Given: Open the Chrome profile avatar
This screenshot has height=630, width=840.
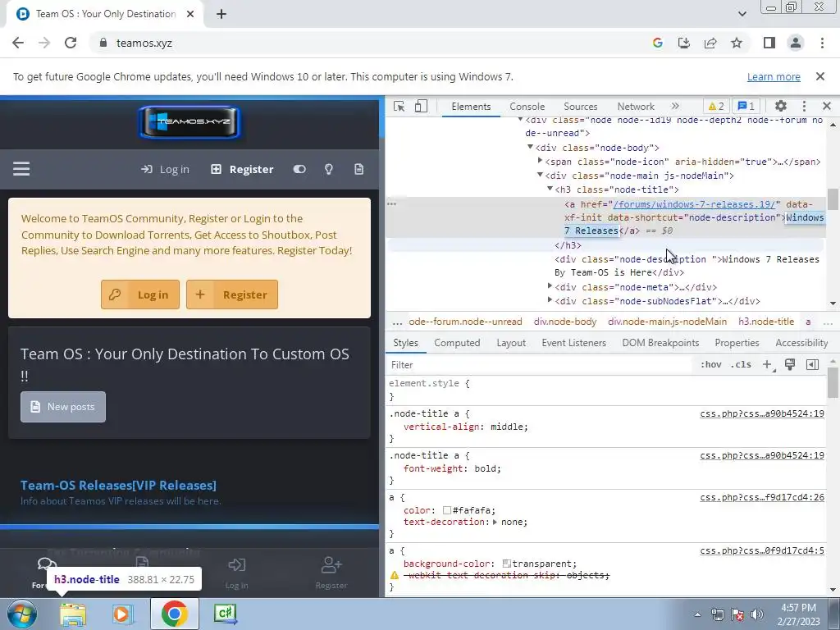Looking at the screenshot, I should pos(796,43).
